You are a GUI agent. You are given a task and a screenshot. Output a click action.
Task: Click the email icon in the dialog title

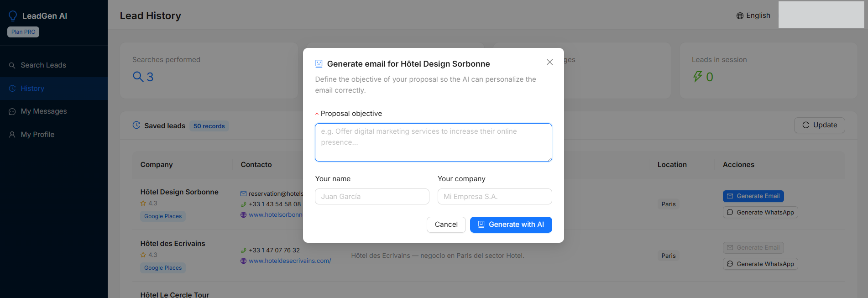tap(319, 64)
